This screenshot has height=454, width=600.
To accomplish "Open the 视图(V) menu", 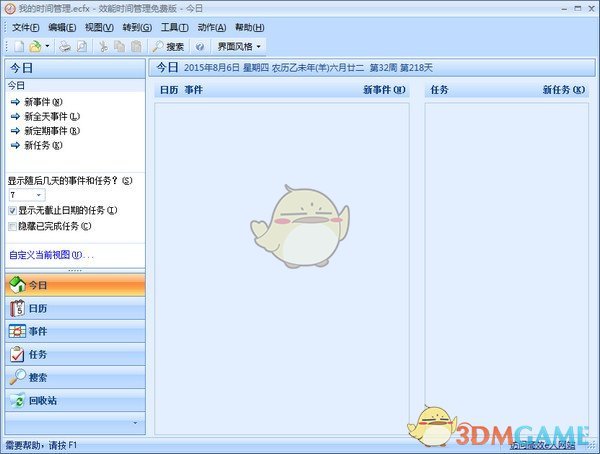I will point(99,28).
